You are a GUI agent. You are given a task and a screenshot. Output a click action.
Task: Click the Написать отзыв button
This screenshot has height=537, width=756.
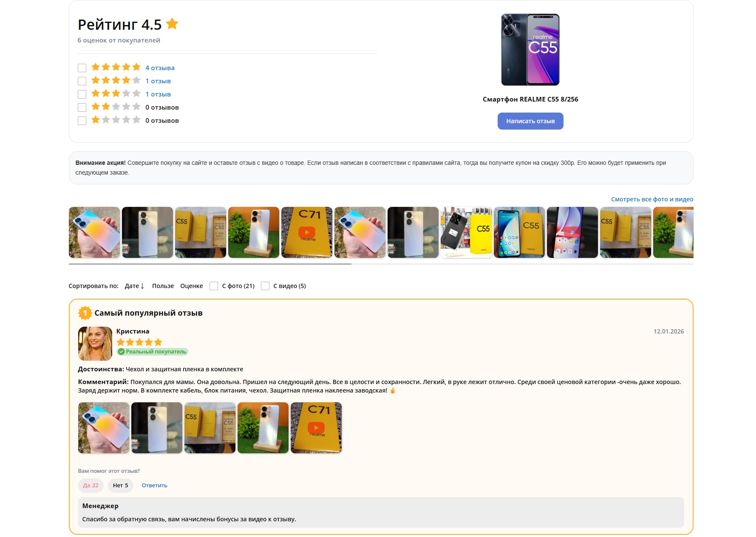click(530, 121)
